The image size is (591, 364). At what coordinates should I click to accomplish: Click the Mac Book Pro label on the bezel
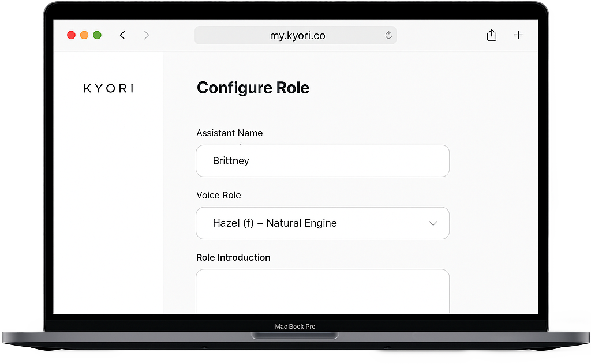(295, 327)
